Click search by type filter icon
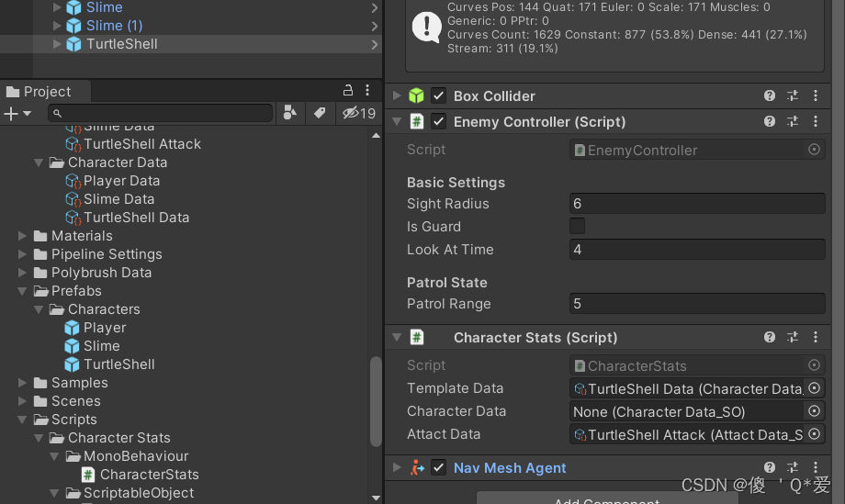The width and height of the screenshot is (845, 504). pos(290,113)
